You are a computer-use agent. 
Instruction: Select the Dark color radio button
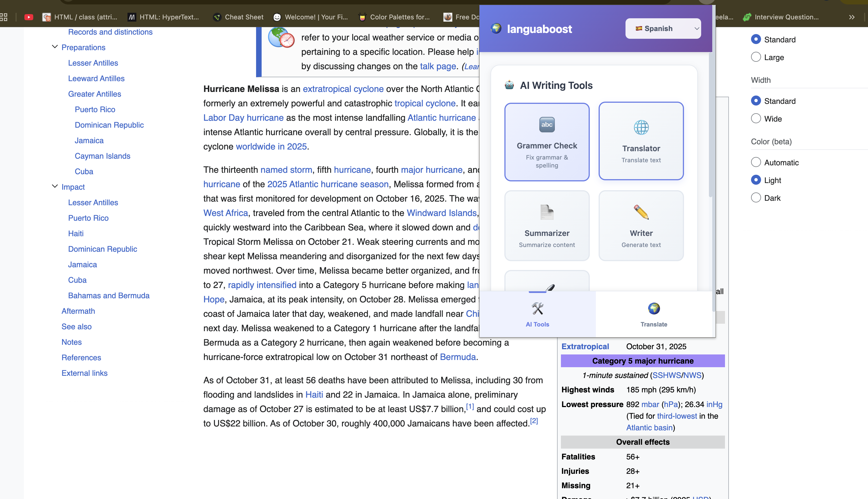click(x=755, y=198)
